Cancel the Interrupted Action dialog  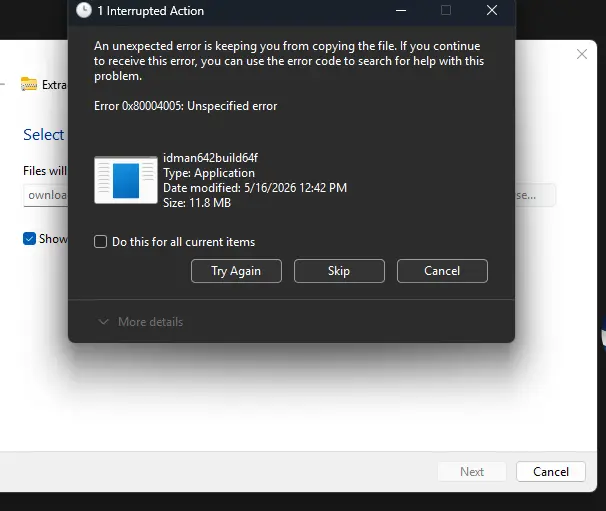442,271
